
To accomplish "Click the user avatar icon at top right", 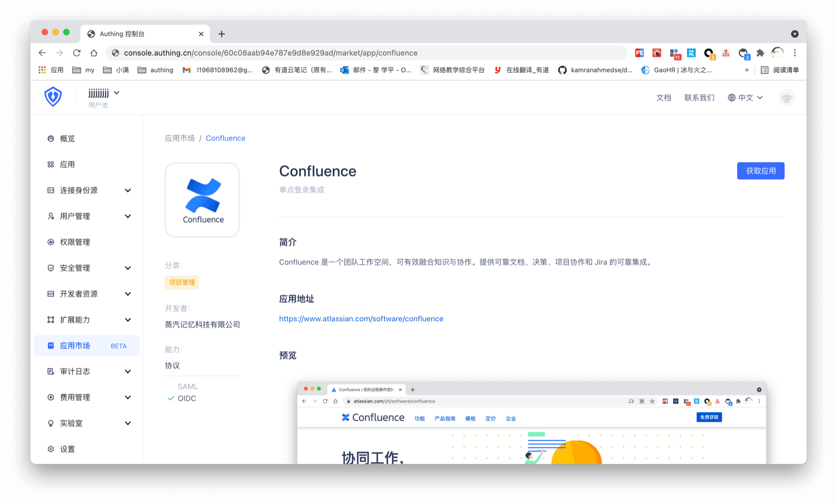I will coord(786,98).
